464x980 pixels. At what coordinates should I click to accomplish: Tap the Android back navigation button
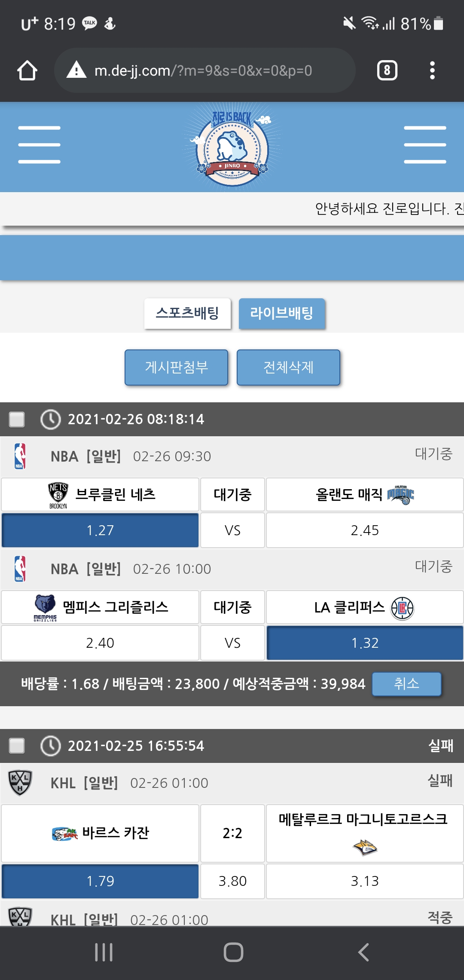(363, 952)
